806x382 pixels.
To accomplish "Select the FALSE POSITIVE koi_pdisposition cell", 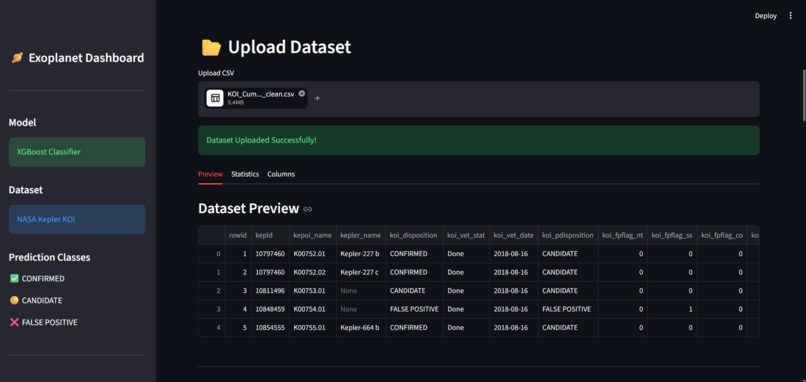I will 568,309.
